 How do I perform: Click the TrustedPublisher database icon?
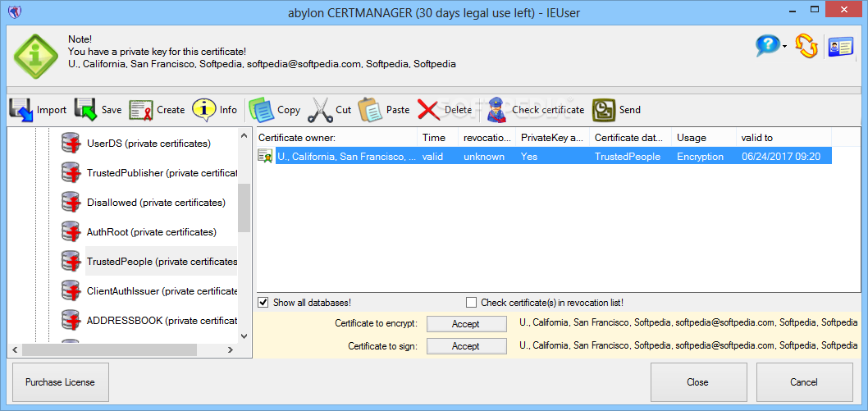point(71,173)
